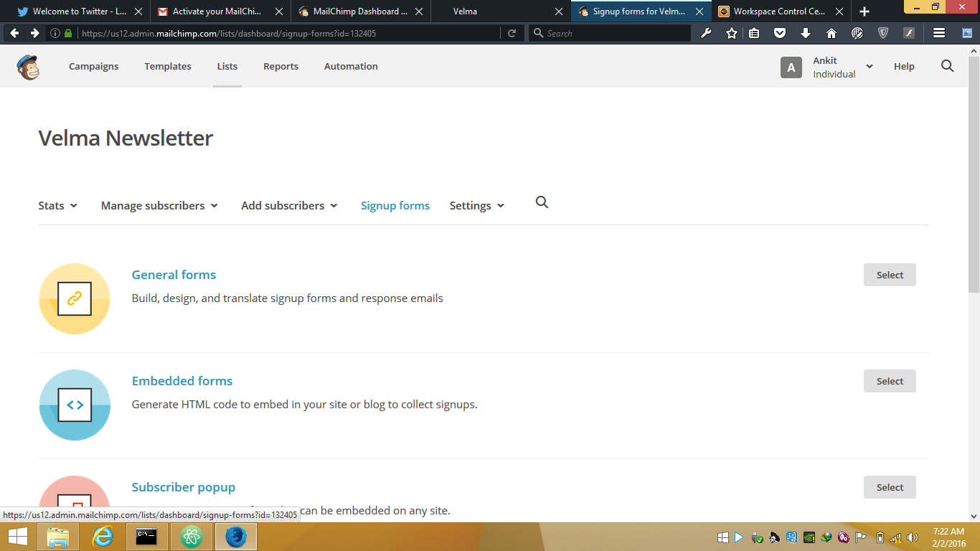980x551 pixels.
Task: Click the Flash extension icon
Action: pos(909,33)
